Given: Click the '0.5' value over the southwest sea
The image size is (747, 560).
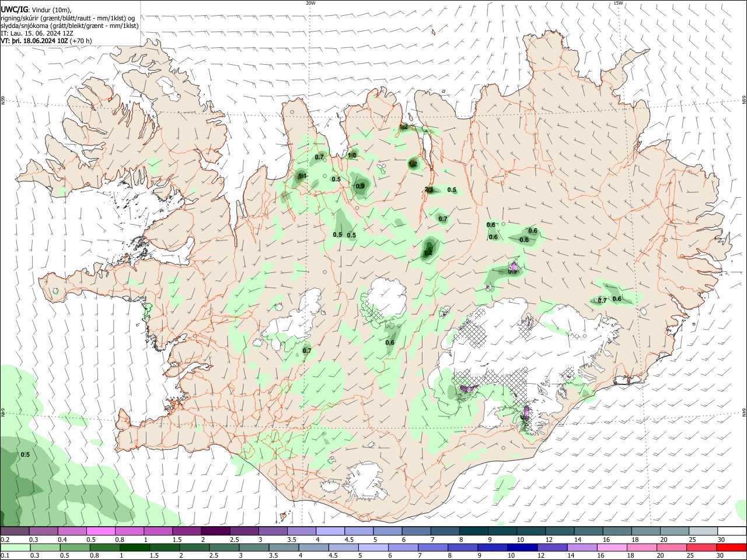Looking at the screenshot, I should point(25,454).
